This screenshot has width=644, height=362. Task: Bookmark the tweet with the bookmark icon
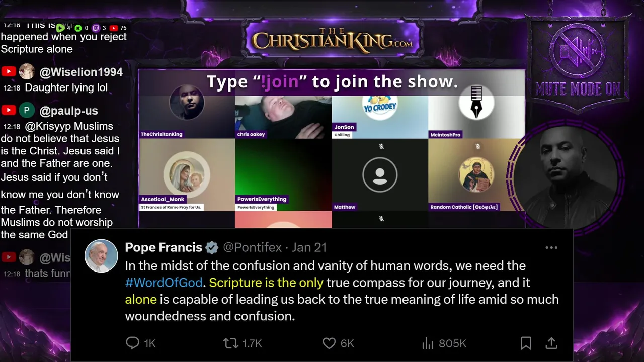[526, 343]
